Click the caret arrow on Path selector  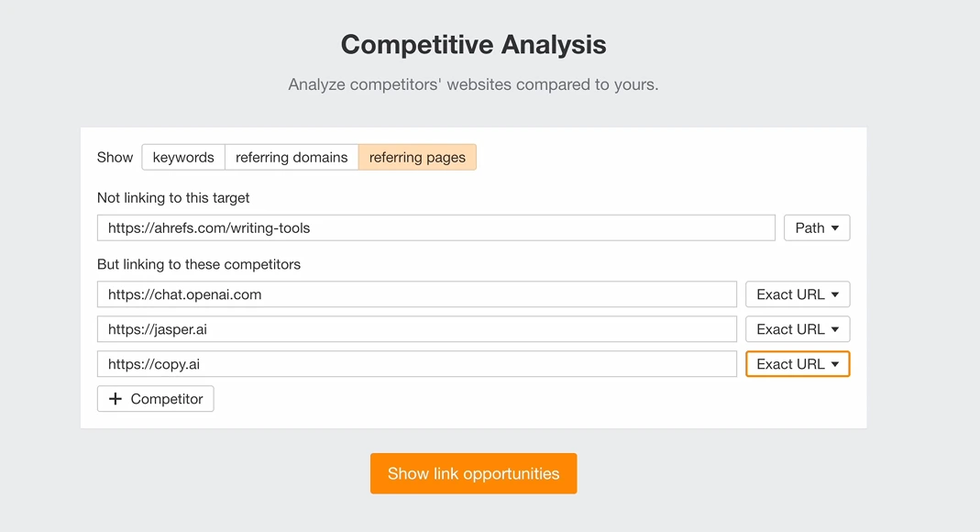tap(835, 228)
